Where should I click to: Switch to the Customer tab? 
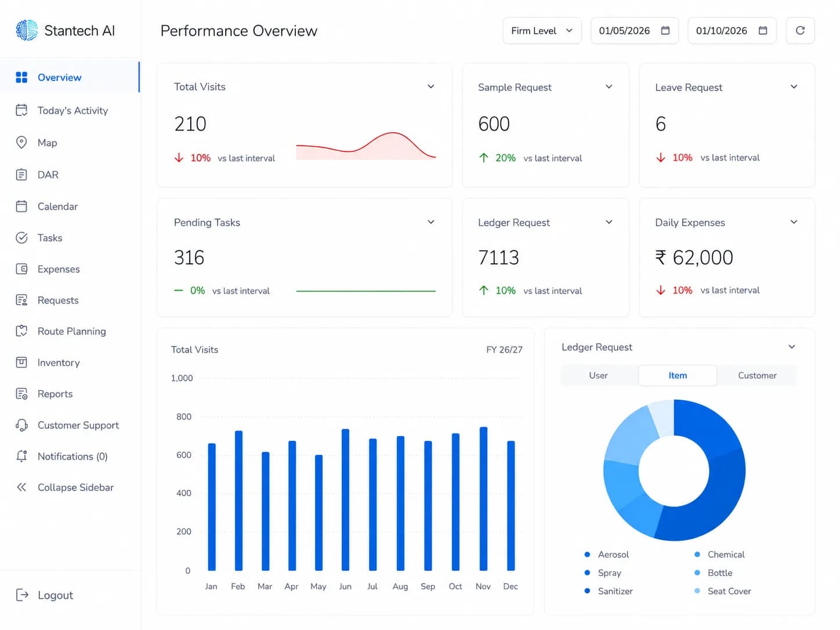(757, 375)
